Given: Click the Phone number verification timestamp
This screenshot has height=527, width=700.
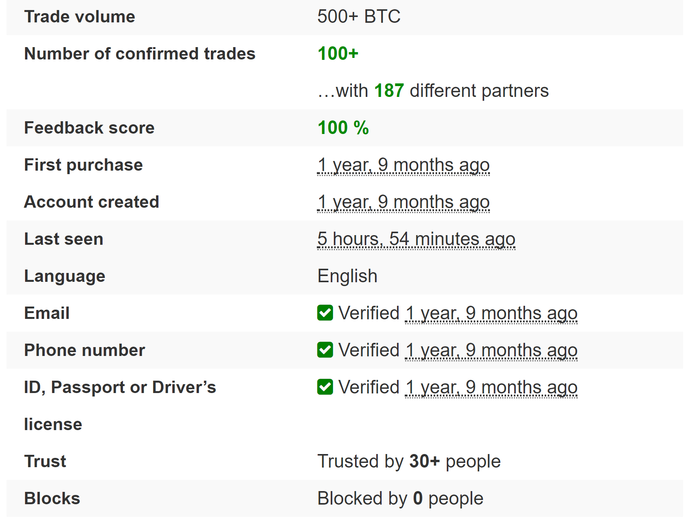Looking at the screenshot, I should [x=491, y=351].
